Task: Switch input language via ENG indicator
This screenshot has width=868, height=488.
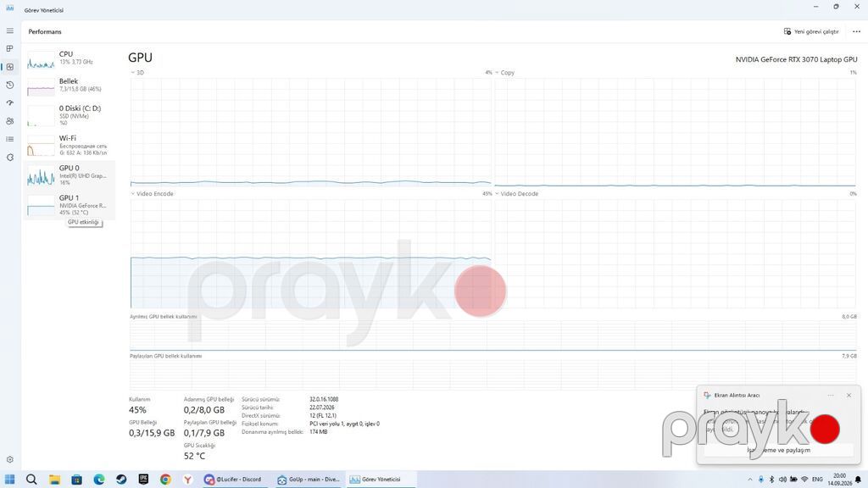Action: pos(817,480)
